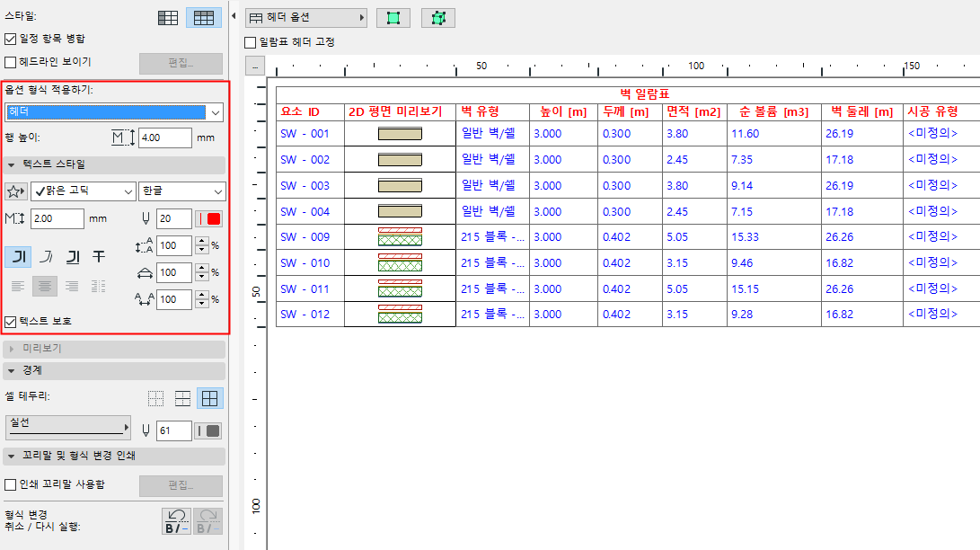Click the 편집 button for headline

pos(181,63)
